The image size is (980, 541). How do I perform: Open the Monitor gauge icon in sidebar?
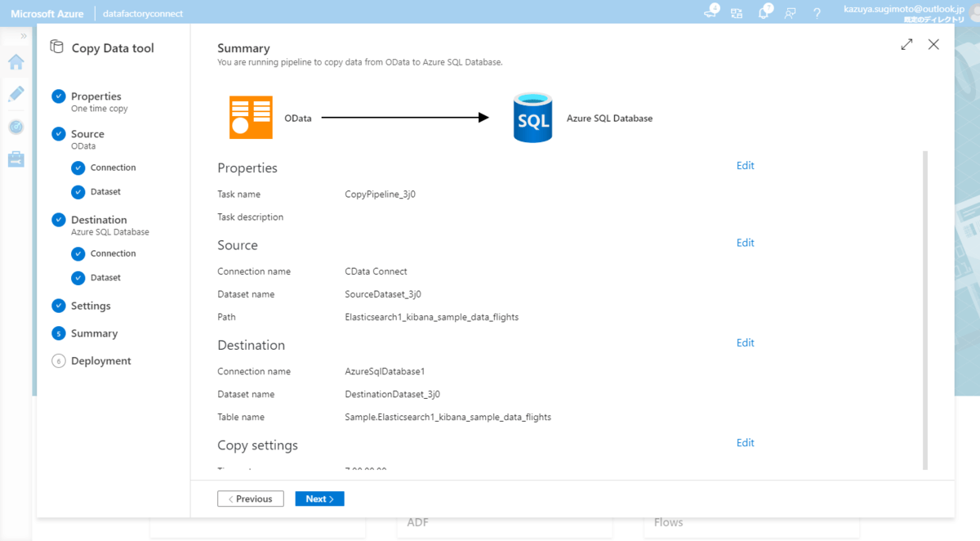[16, 127]
